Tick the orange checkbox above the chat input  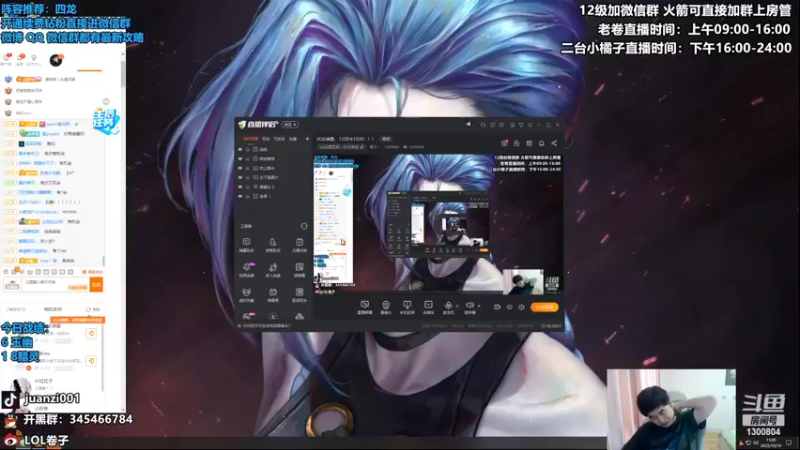coord(84,272)
